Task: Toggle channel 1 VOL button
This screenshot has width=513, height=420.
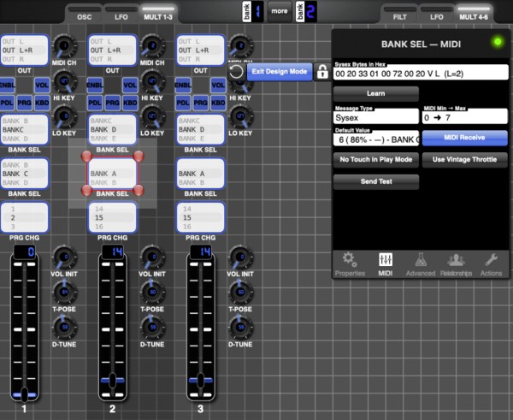Action: coord(42,86)
